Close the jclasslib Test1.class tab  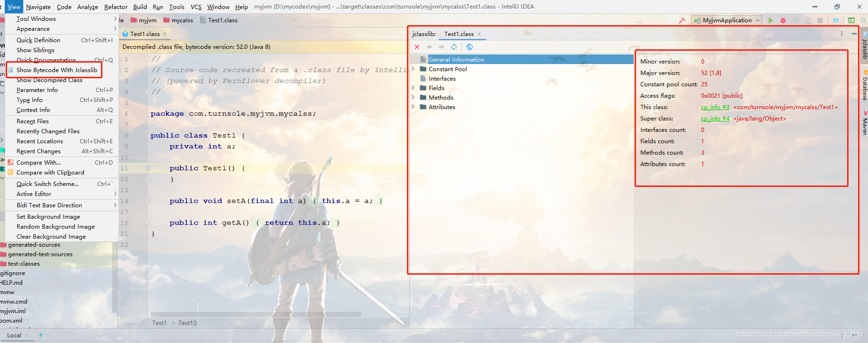point(479,34)
